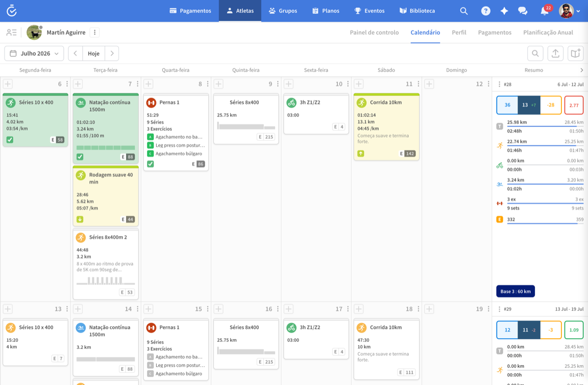Open Grupos in top navigation

point(283,11)
